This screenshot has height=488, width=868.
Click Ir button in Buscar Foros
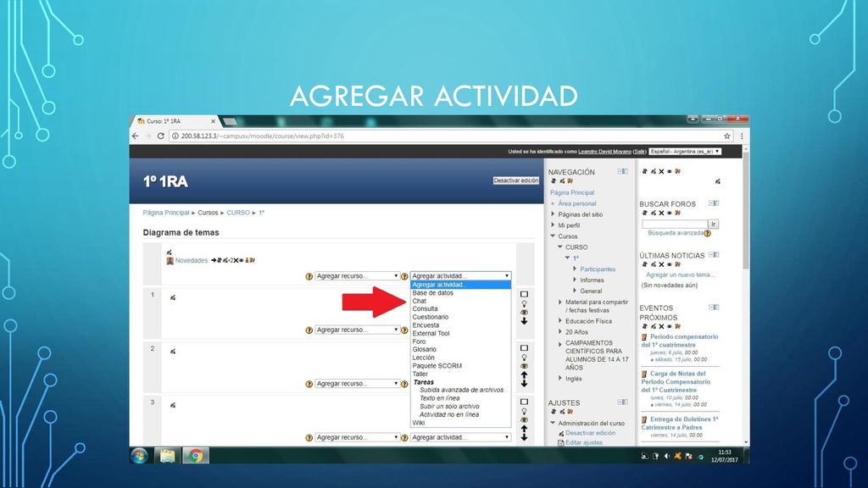714,224
